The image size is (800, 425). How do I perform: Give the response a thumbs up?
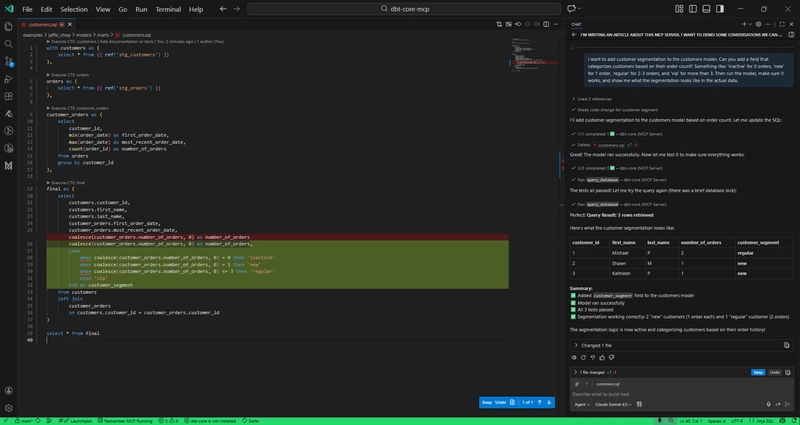602,358
